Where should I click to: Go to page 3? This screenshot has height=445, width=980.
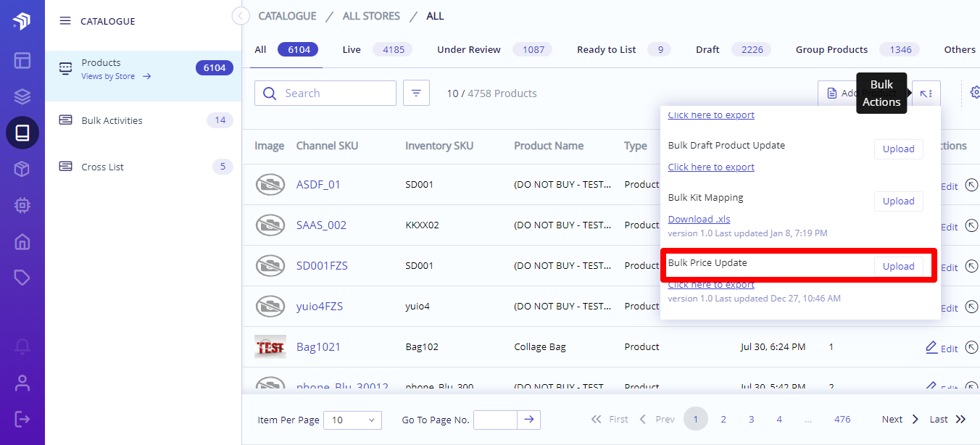(x=752, y=419)
